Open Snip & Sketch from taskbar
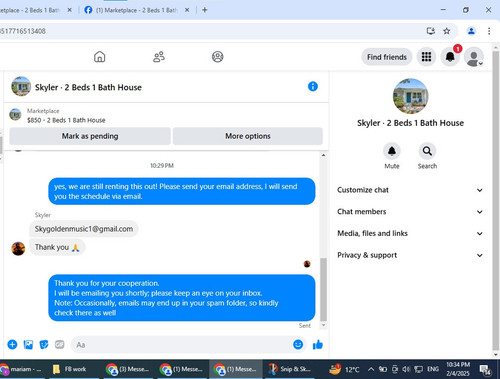Viewport: 500px width, 379px height. click(289, 369)
